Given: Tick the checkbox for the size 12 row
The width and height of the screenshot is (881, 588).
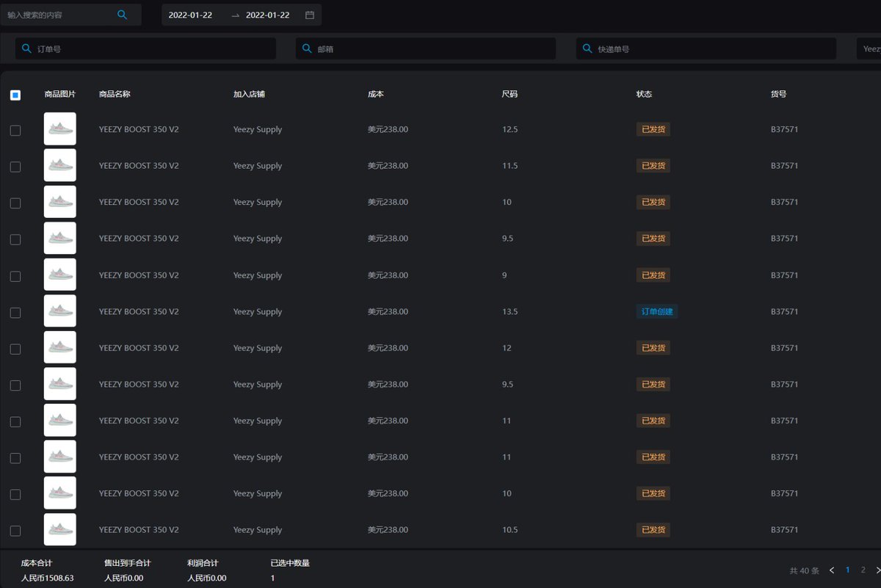Looking at the screenshot, I should (15, 349).
